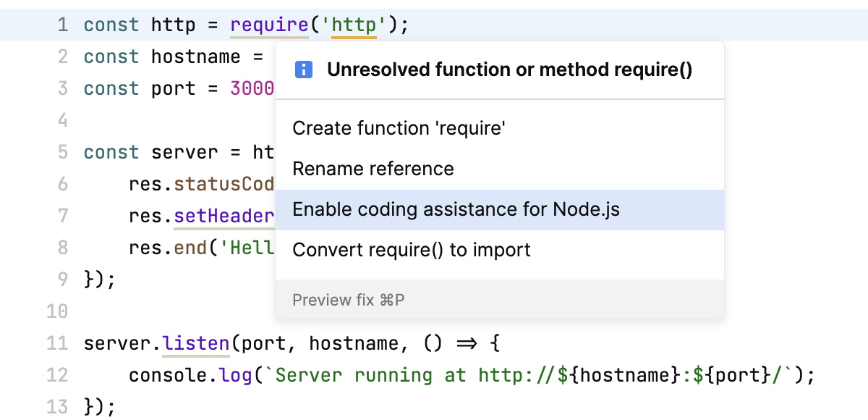Click the underlined require call on line 1

click(268, 24)
